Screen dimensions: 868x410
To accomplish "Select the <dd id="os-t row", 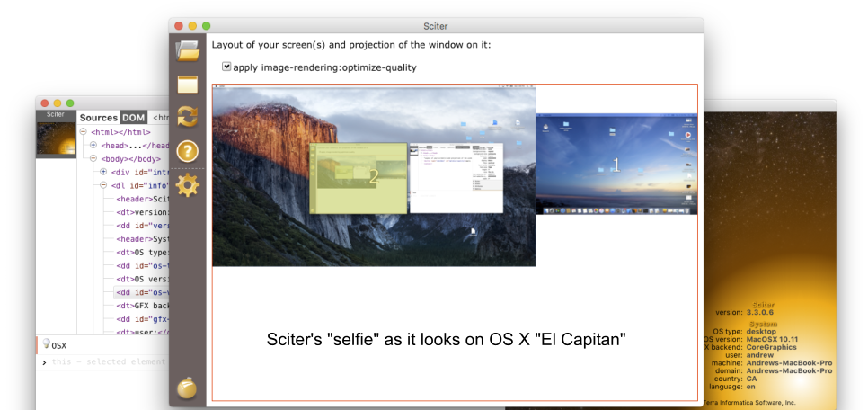I will coord(142,266).
